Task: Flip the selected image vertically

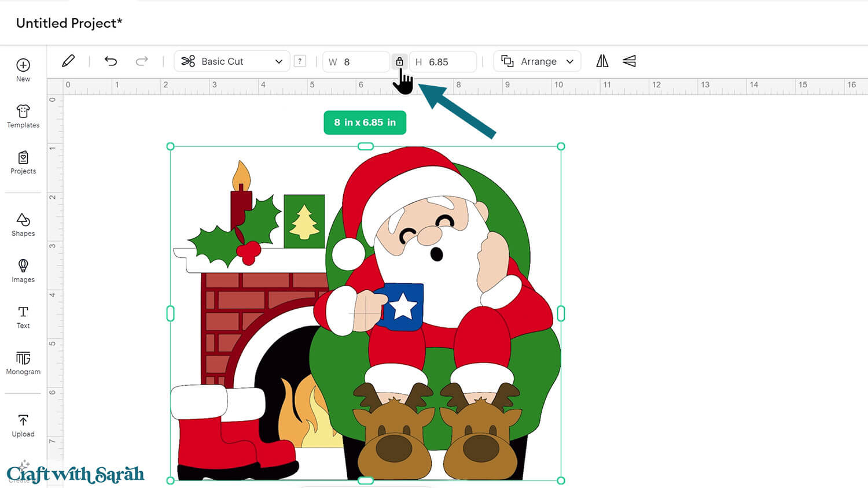Action: coord(629,61)
